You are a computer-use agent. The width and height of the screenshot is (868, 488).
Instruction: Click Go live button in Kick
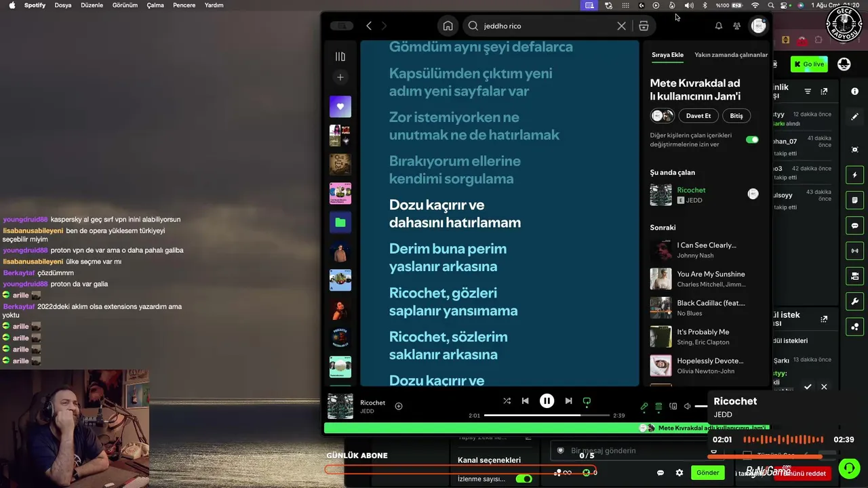click(x=809, y=64)
